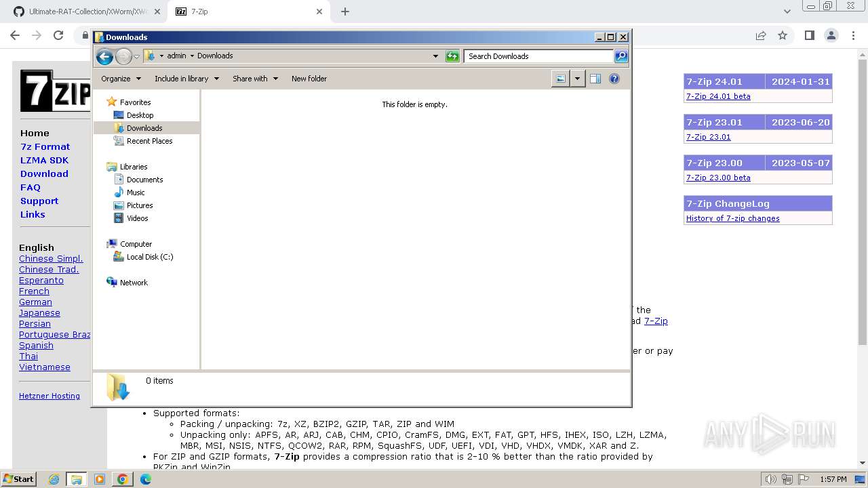Switch page language to German
Image resolution: width=868 pixels, height=488 pixels.
point(35,302)
